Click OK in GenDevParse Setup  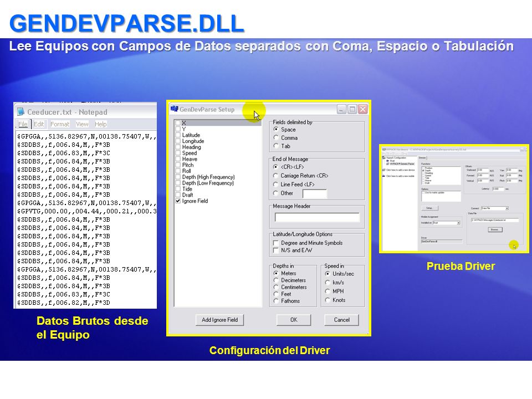tap(294, 320)
